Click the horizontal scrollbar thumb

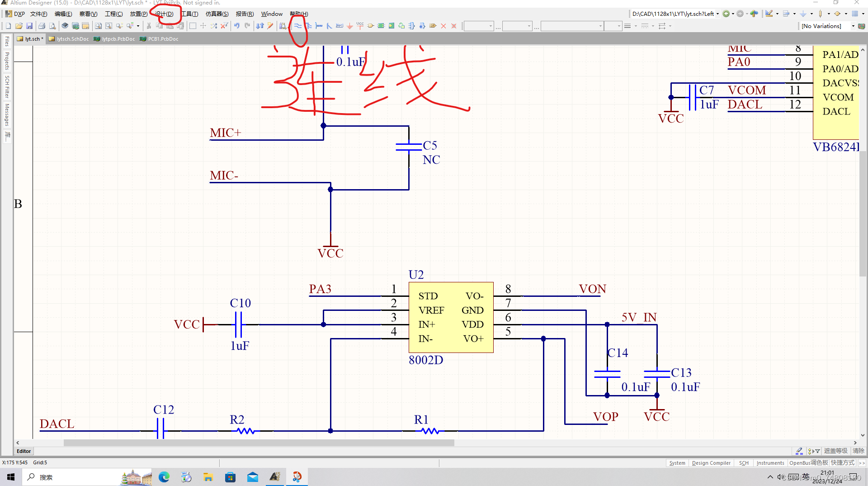click(259, 443)
